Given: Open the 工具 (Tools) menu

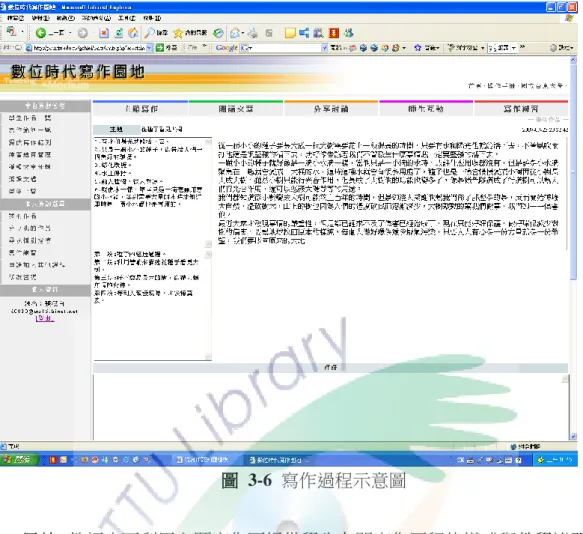Looking at the screenshot, I should 127,18.
